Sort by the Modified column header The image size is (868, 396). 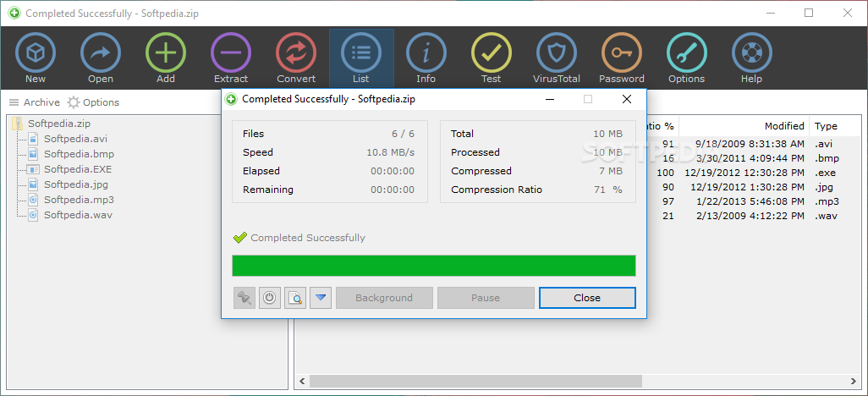[744, 126]
